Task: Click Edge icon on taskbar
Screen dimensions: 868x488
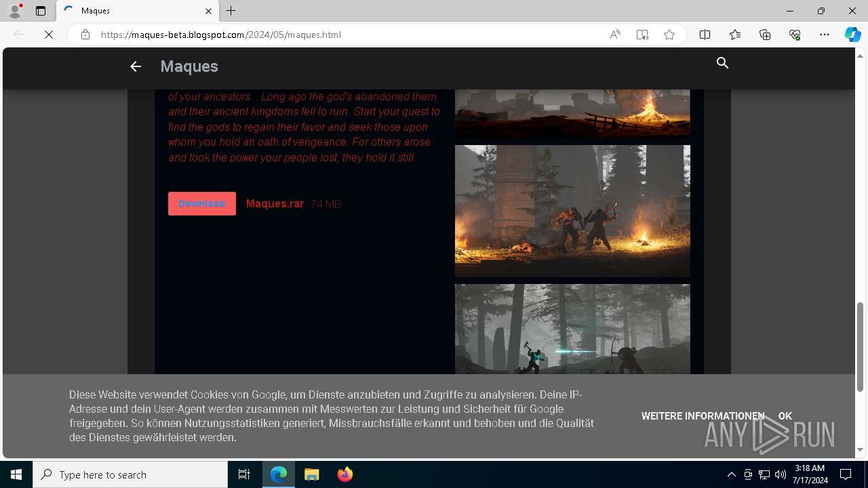Action: (279, 474)
